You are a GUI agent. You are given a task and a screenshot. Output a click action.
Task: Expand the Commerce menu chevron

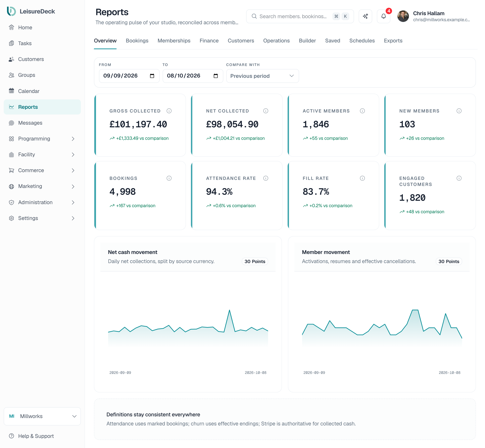(73, 170)
